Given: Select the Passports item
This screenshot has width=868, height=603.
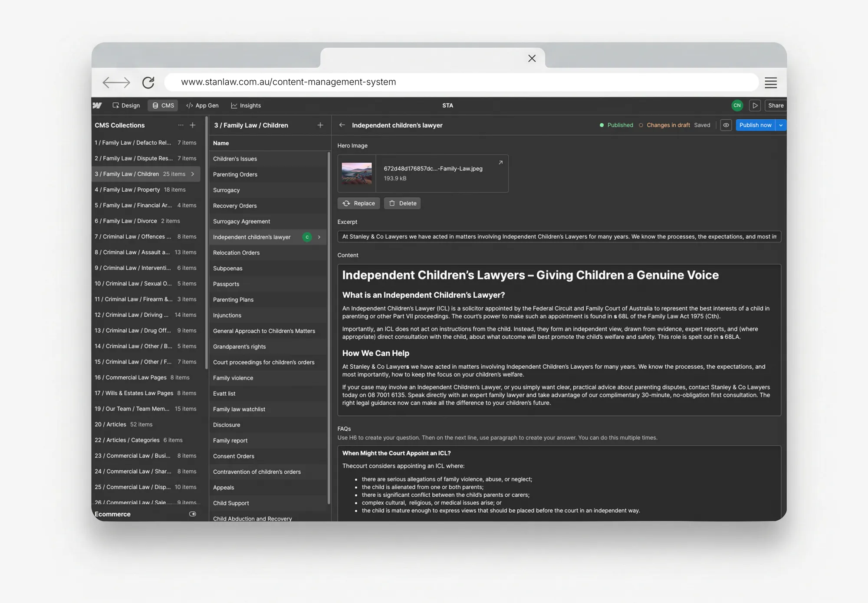Looking at the screenshot, I should tap(268, 284).
